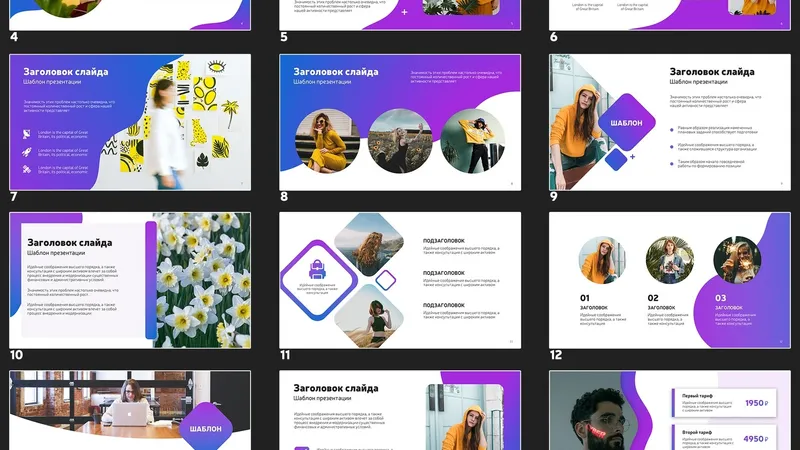Select the partially visible slide 6 thumbnail
800x450 pixels.
coord(670,15)
